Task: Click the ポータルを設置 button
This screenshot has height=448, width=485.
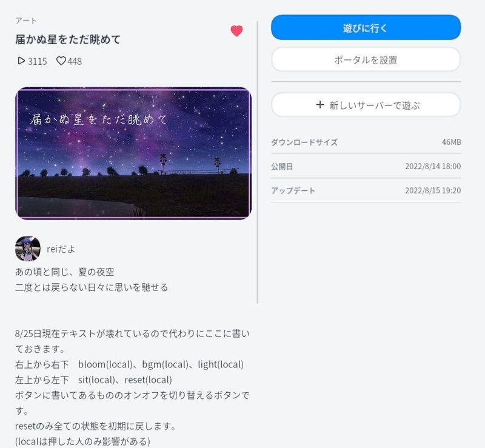Action: point(366,59)
